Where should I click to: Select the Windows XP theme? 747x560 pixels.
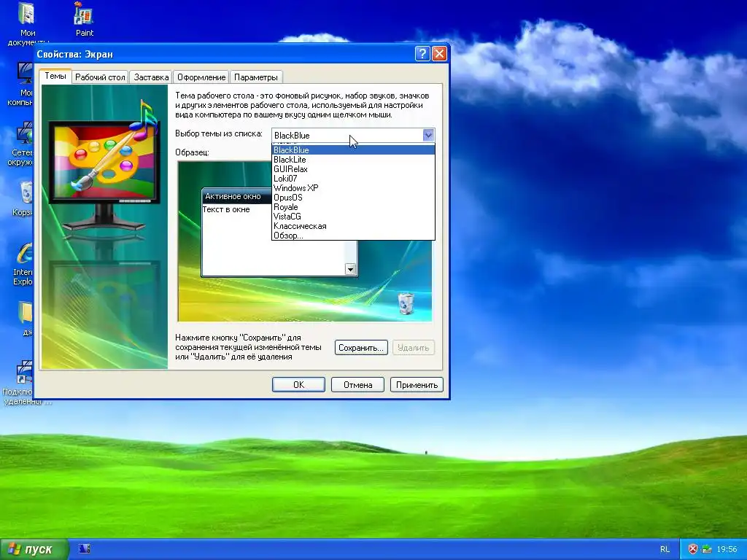(x=353, y=188)
